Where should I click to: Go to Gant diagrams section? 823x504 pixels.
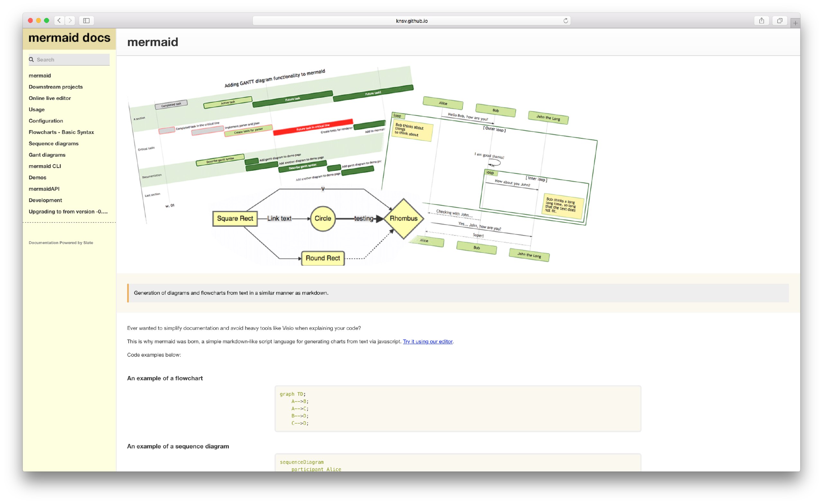47,155
